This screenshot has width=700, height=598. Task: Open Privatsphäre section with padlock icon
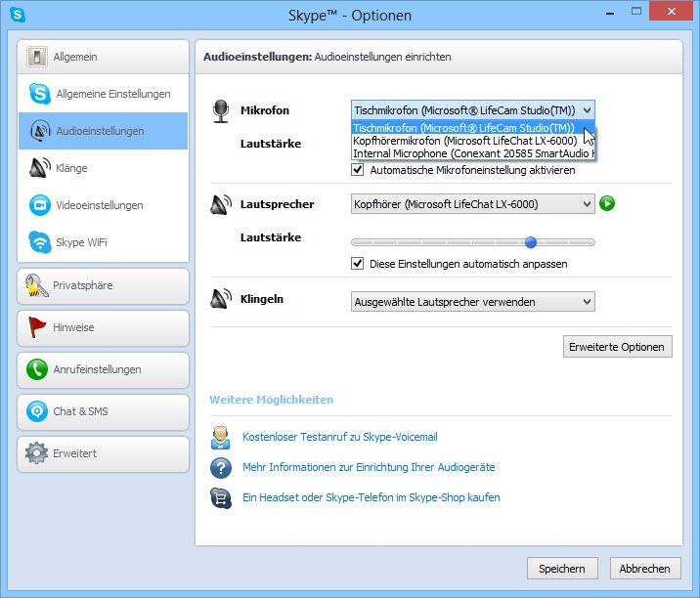coord(37,285)
